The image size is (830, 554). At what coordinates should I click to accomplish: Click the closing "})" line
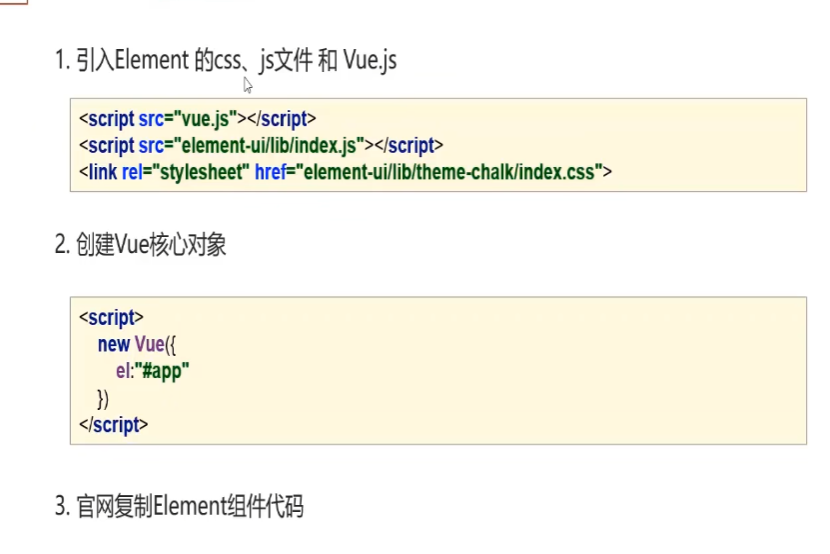point(103,398)
